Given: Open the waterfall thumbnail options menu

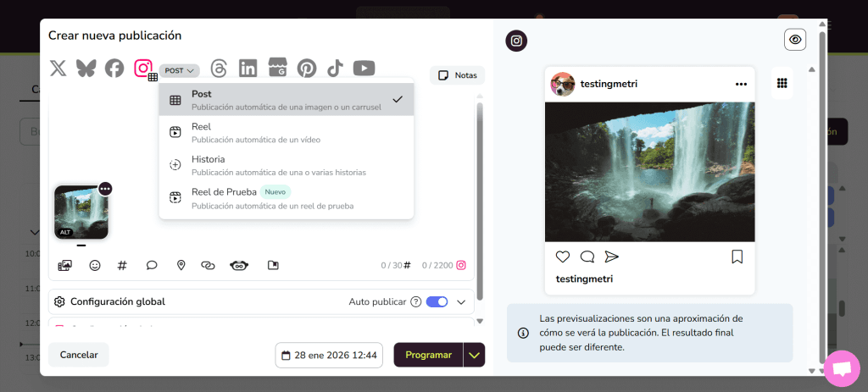Looking at the screenshot, I should [105, 189].
